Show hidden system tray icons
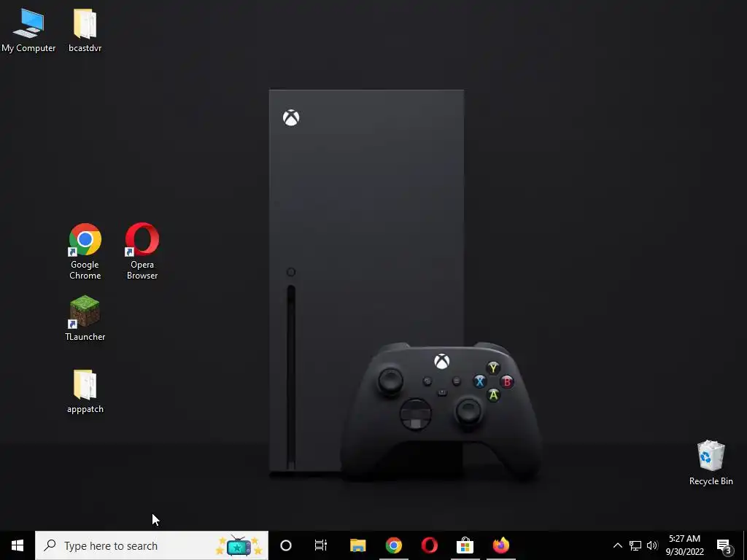The image size is (747, 560). tap(617, 545)
